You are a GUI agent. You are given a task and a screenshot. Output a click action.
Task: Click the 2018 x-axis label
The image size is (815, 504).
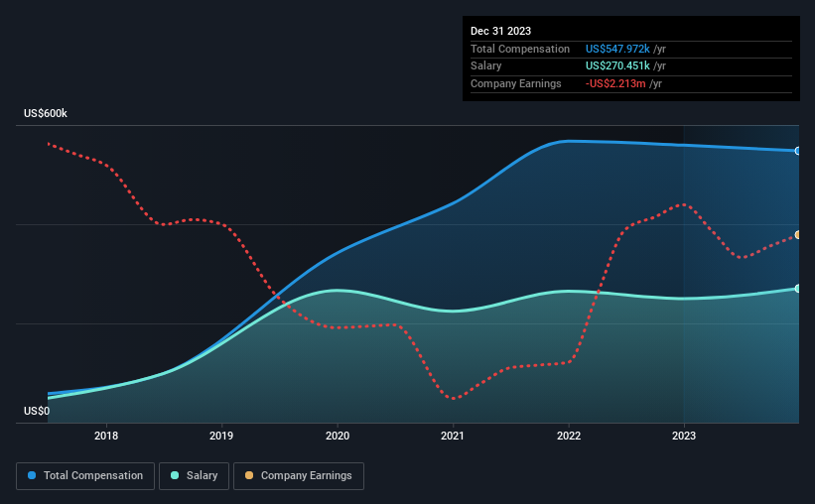point(106,436)
